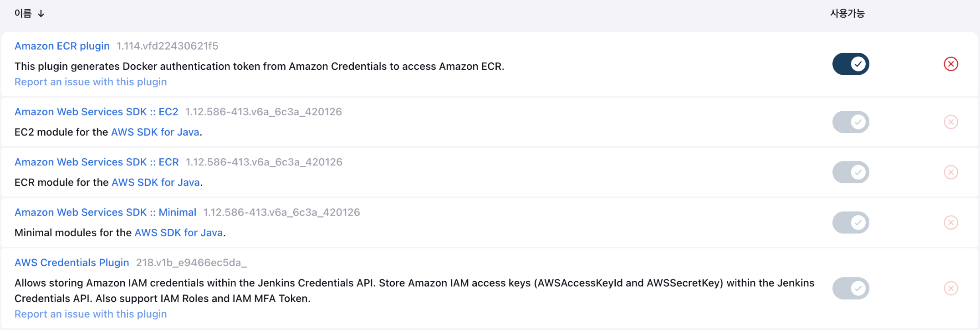Click uninstall icon for SDK ECR plugin

(951, 172)
